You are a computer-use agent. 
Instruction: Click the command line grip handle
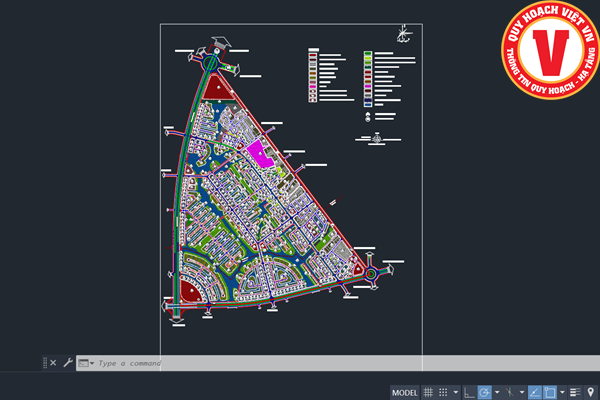coord(44,363)
